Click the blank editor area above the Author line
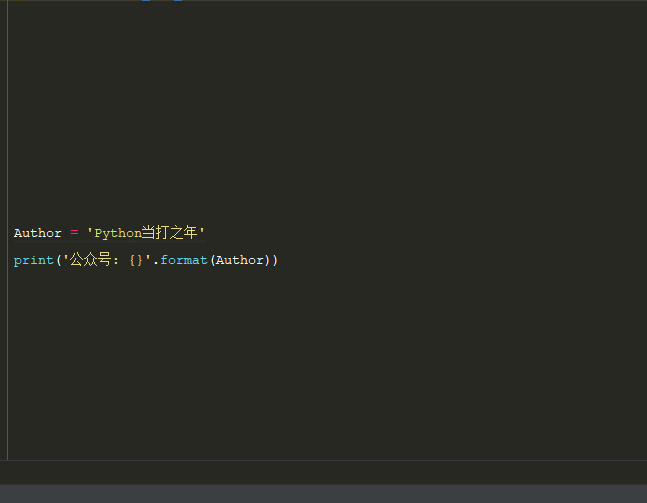The height and width of the screenshot is (503, 647). (326, 111)
